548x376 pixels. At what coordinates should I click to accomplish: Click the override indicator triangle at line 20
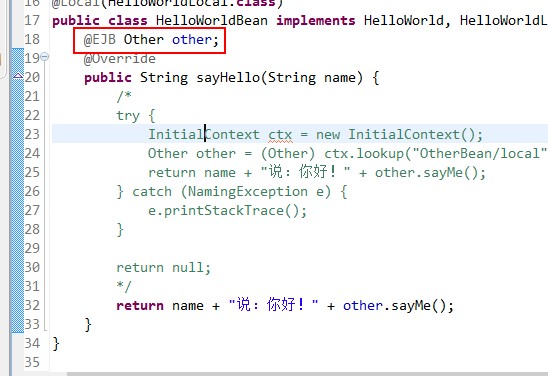click(18, 75)
